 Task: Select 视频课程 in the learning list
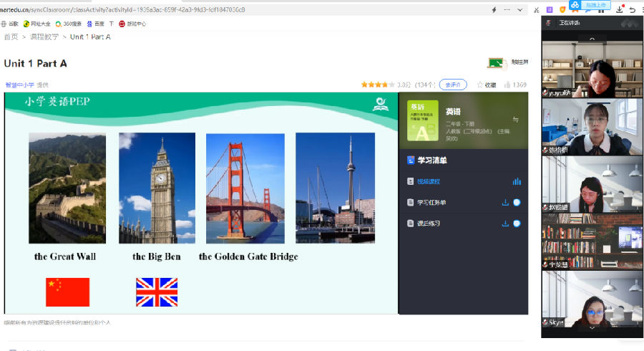[x=429, y=182]
